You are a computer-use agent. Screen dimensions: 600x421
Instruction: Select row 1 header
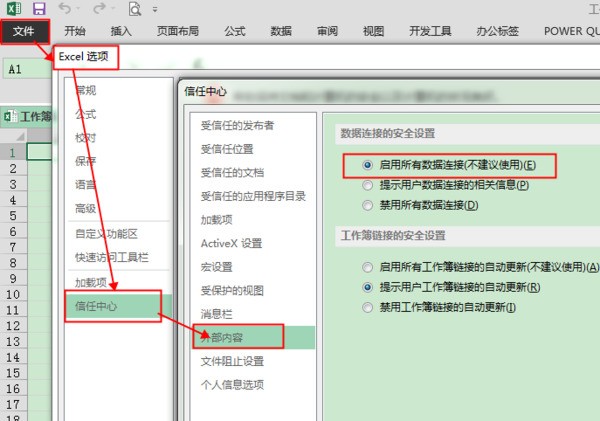coord(13,153)
